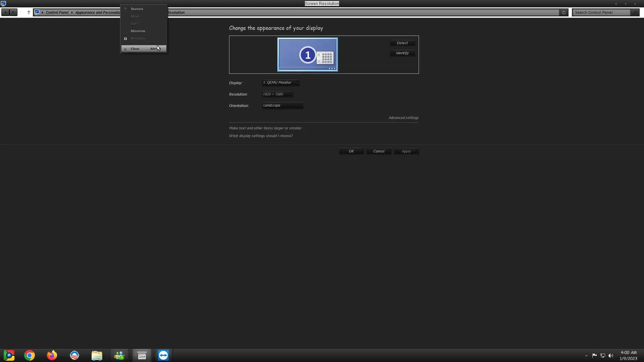This screenshot has width=644, height=362.
Task: Open Google Chrome from the taskbar
Action: (30, 355)
